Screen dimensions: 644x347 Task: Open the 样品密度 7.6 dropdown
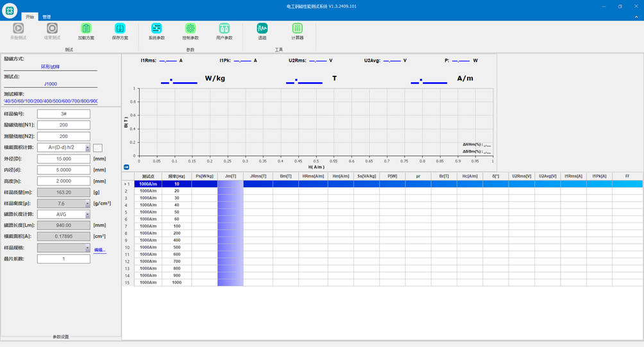coord(87,204)
